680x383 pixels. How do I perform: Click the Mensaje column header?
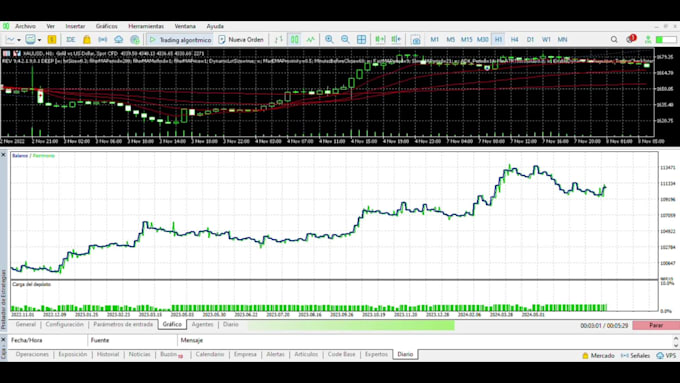point(425,340)
